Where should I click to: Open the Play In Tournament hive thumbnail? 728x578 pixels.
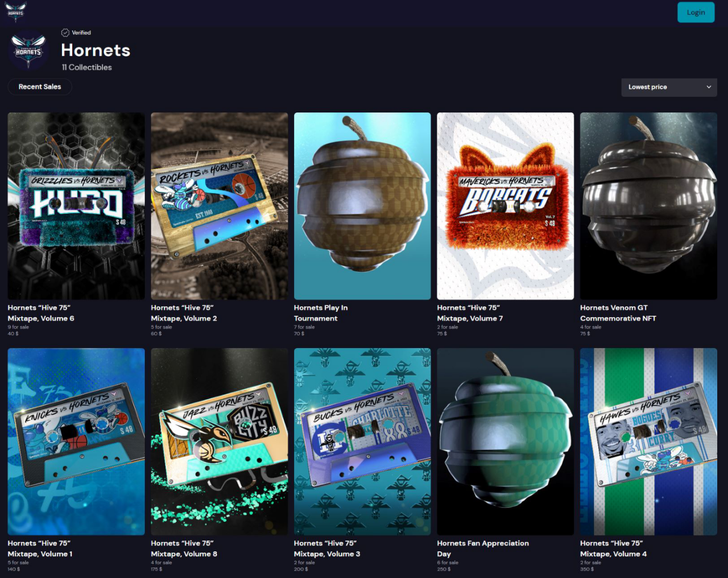coord(362,206)
